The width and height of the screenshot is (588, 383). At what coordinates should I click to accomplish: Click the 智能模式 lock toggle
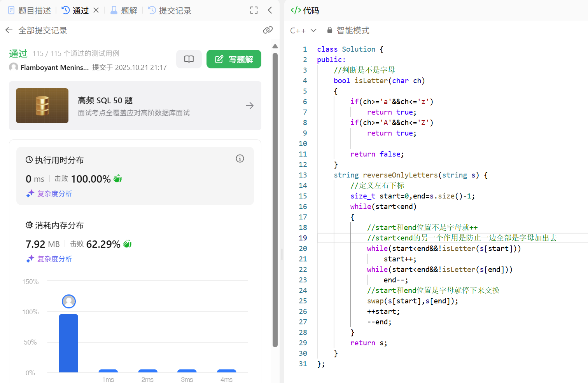(x=348, y=30)
